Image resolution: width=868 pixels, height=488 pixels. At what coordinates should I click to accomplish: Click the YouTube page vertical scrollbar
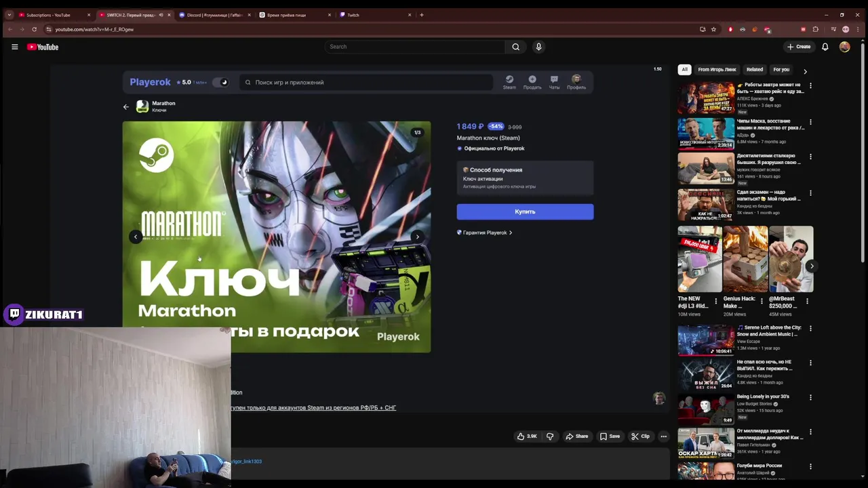(863, 152)
